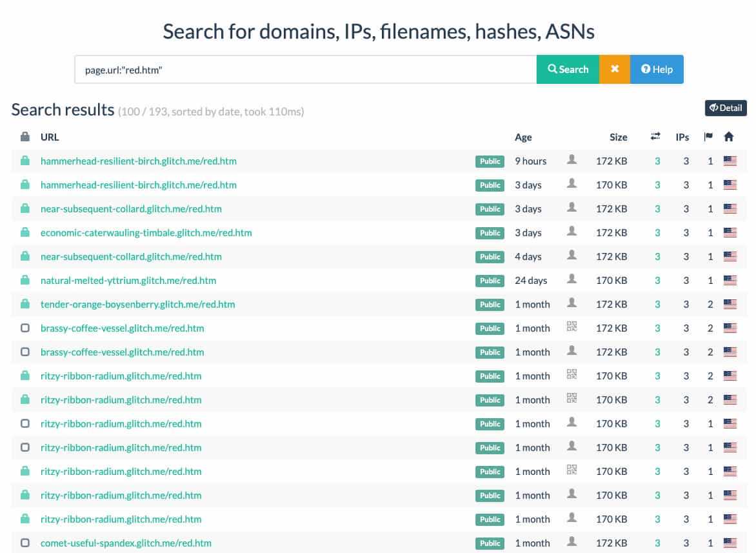Click the green padlock beside near-subsequent-collard.glitch.me

coord(25,208)
